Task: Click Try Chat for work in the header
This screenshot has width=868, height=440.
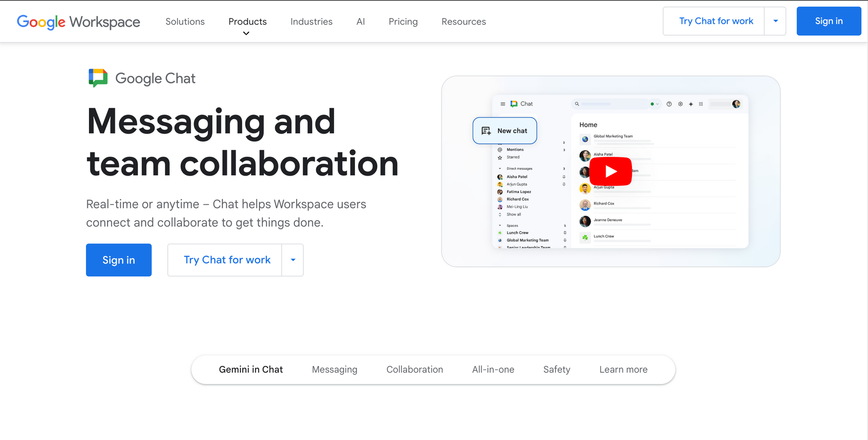Action: 714,21
